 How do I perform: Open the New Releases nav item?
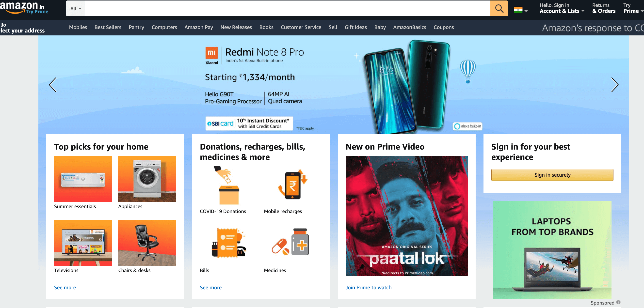pos(236,27)
